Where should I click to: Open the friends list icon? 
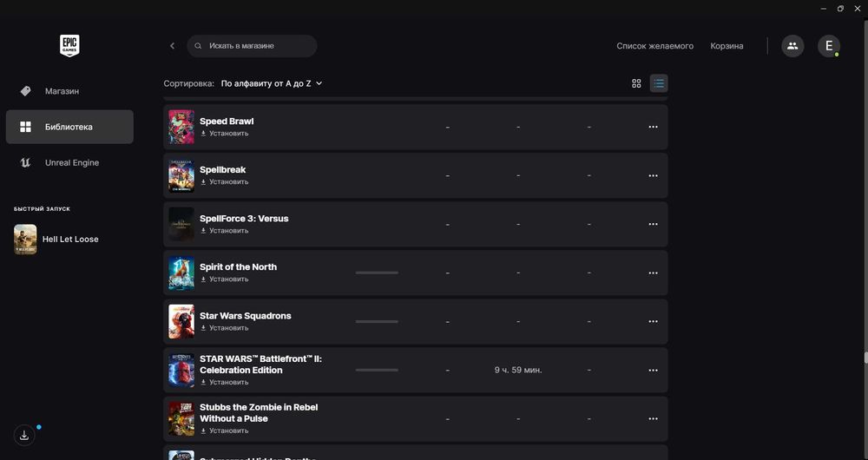click(792, 46)
